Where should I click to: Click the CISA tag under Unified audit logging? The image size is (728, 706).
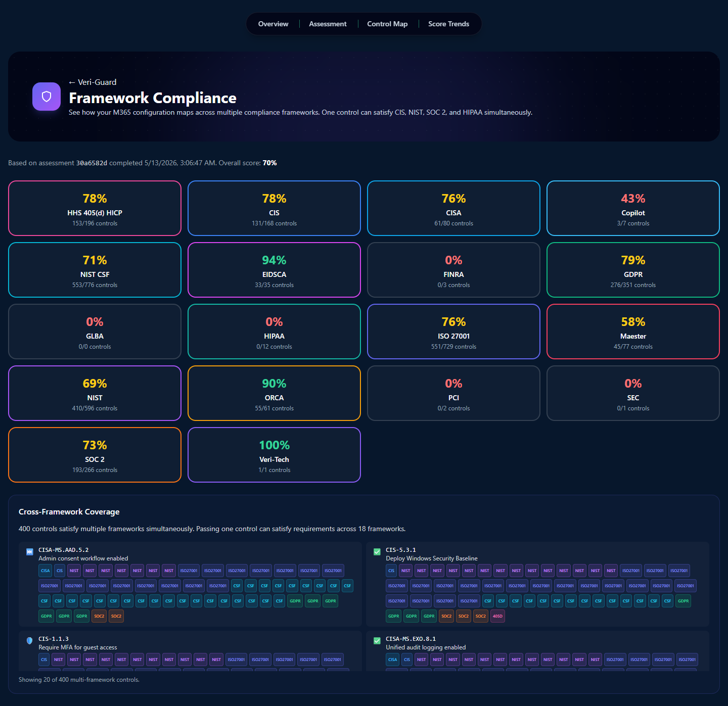click(x=393, y=660)
